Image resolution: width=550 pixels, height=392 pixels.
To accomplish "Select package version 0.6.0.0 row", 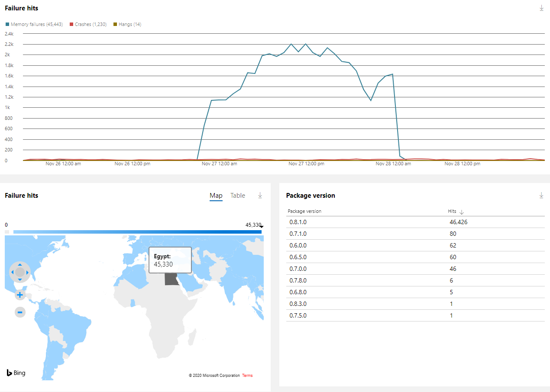I will (415, 245).
